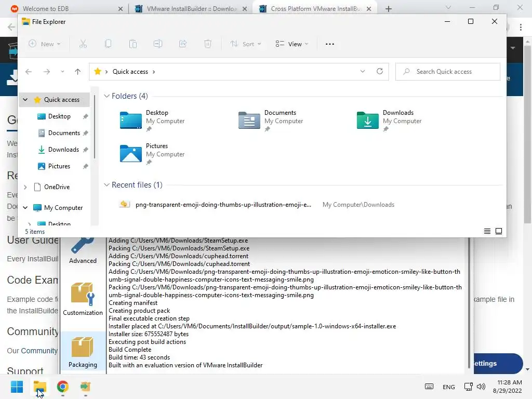Open the Downloads folder tile in the main pane

pyautogui.click(x=389, y=121)
